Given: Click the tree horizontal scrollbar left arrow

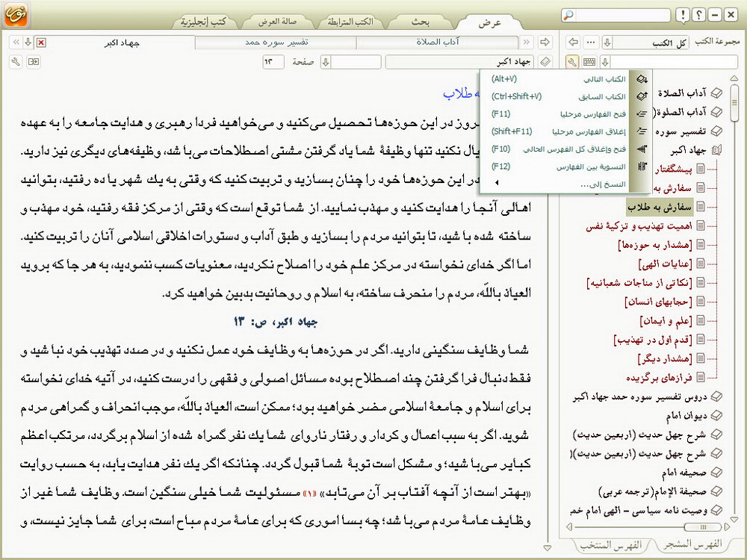Looking at the screenshot, I should [568, 527].
